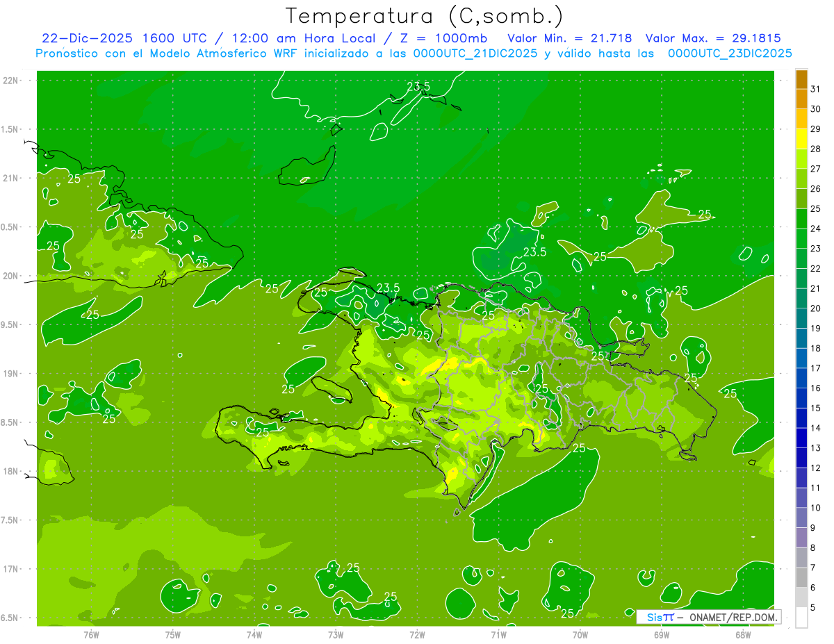Click the '17N' latitude axis label
The height and width of the screenshot is (644, 834).
10,569
